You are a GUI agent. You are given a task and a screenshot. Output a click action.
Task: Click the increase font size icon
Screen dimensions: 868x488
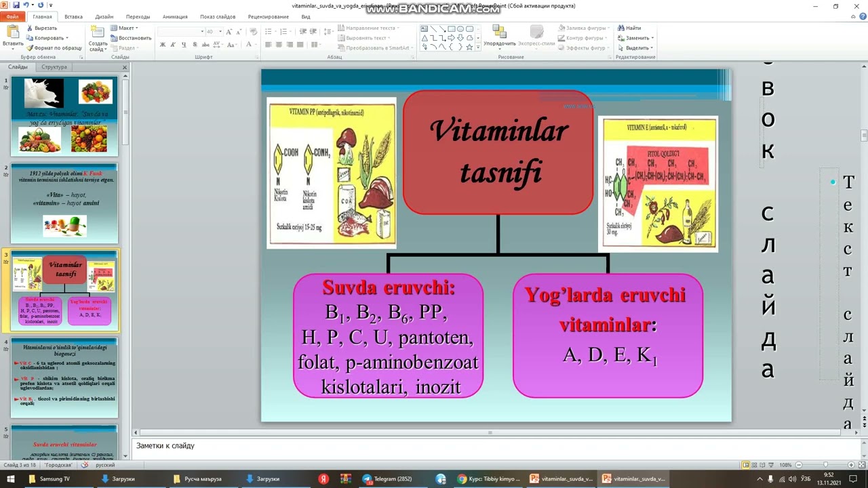pyautogui.click(x=229, y=31)
